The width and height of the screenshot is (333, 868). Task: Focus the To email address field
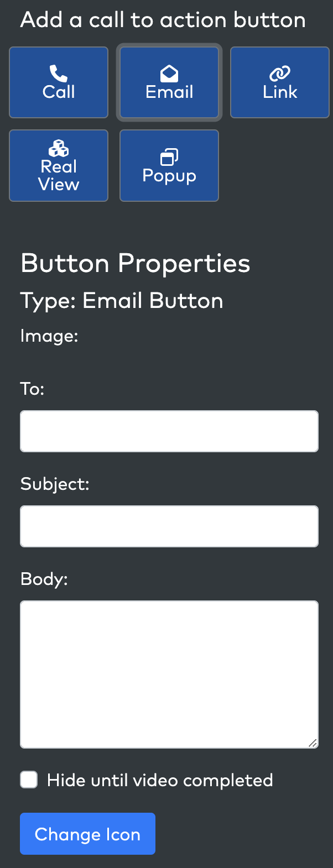pyautogui.click(x=169, y=431)
